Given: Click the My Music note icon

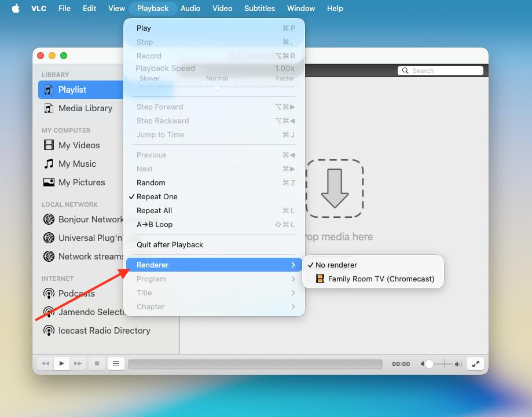Looking at the screenshot, I should pyautogui.click(x=49, y=164).
